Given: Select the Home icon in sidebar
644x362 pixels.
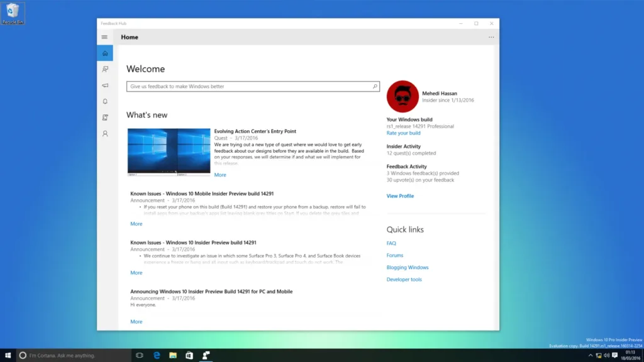Looking at the screenshot, I should pos(105,53).
